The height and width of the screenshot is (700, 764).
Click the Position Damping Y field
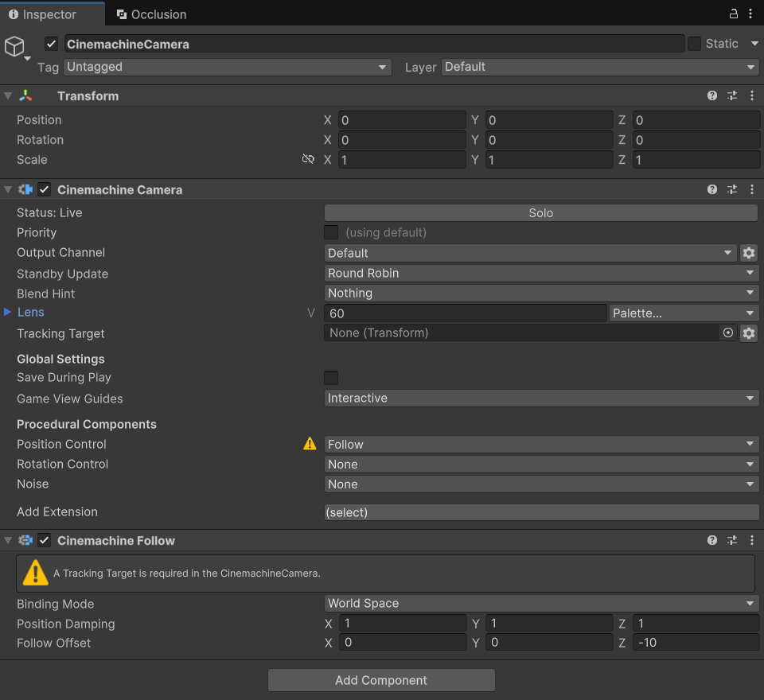pos(549,623)
